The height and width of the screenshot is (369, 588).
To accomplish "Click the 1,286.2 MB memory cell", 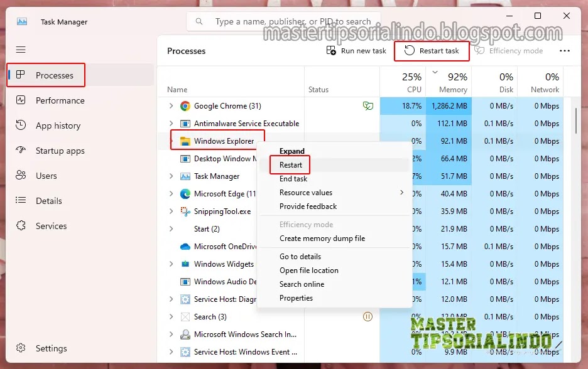I will [x=449, y=106].
